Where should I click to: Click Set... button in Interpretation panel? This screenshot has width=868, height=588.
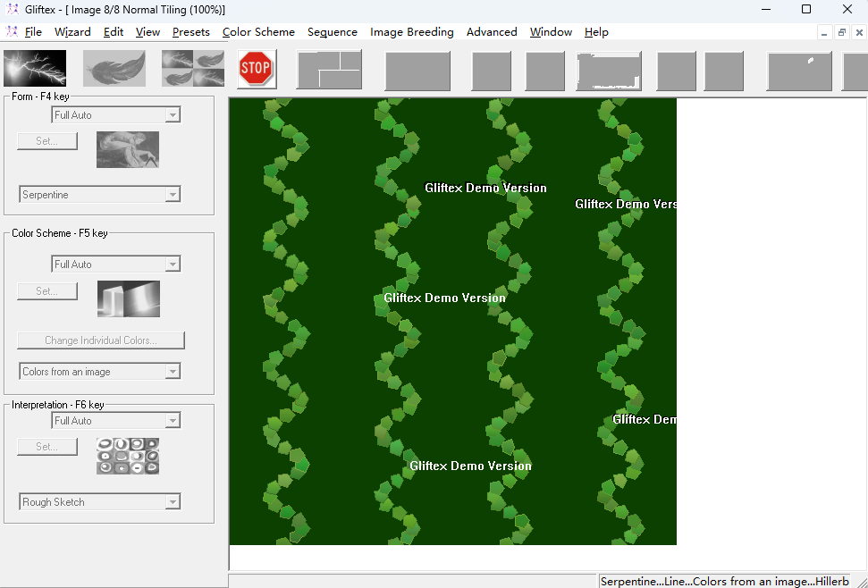47,447
